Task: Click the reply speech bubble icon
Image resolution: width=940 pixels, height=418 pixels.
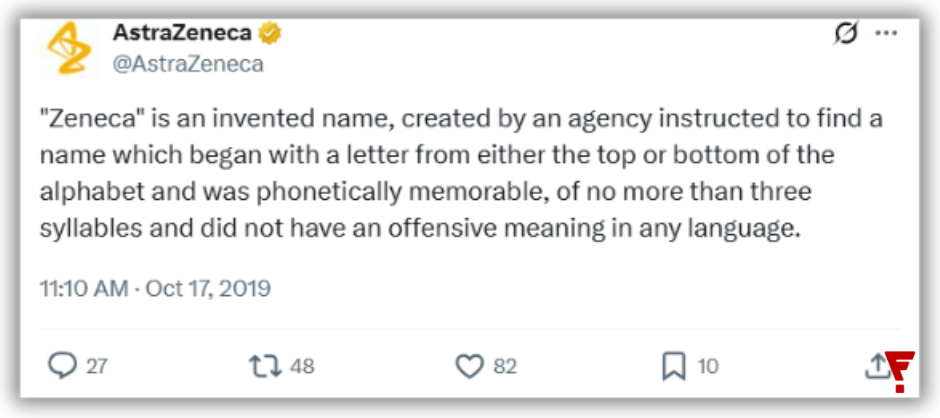Action: tap(62, 366)
